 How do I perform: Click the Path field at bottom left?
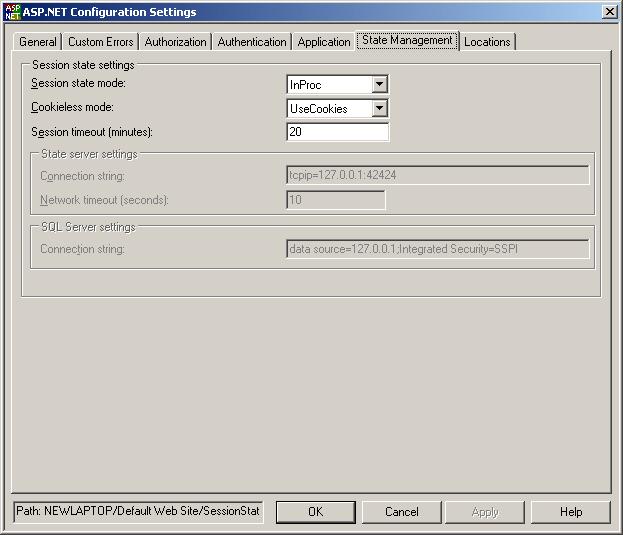138,512
